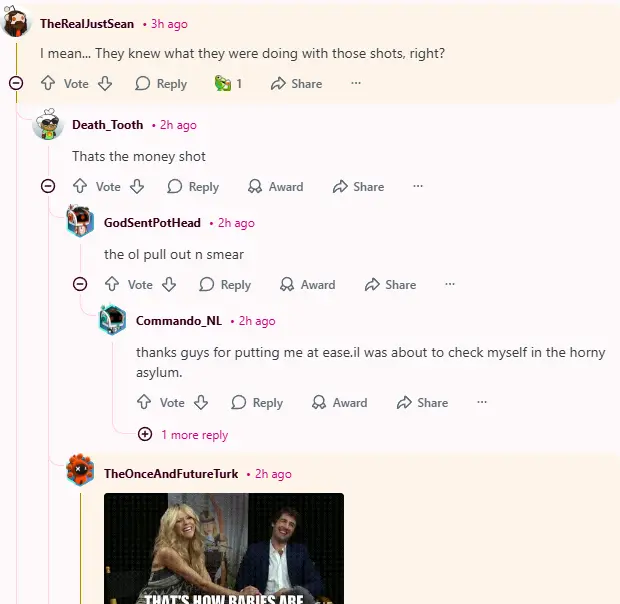The height and width of the screenshot is (604, 620).
Task: Open the TheOnceAndFutureTurk username link
Action: pos(171,474)
